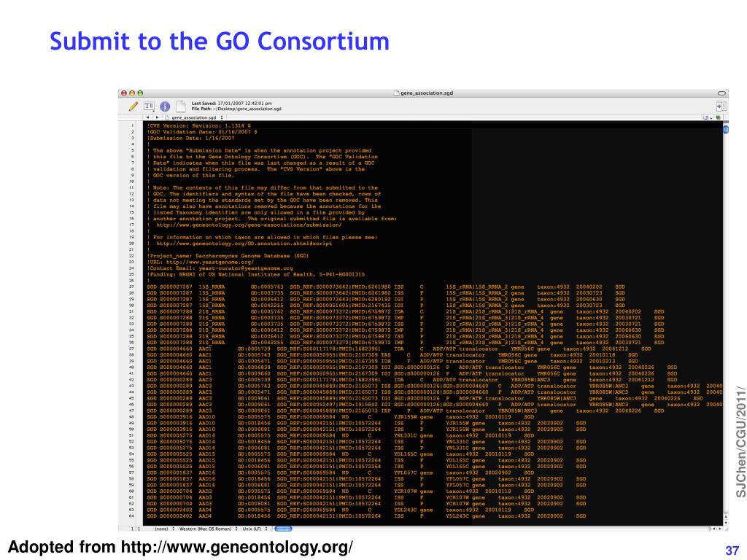This screenshot has height=560, width=747.
Task: Click the blue Get Info icon
Action: pos(165,106)
